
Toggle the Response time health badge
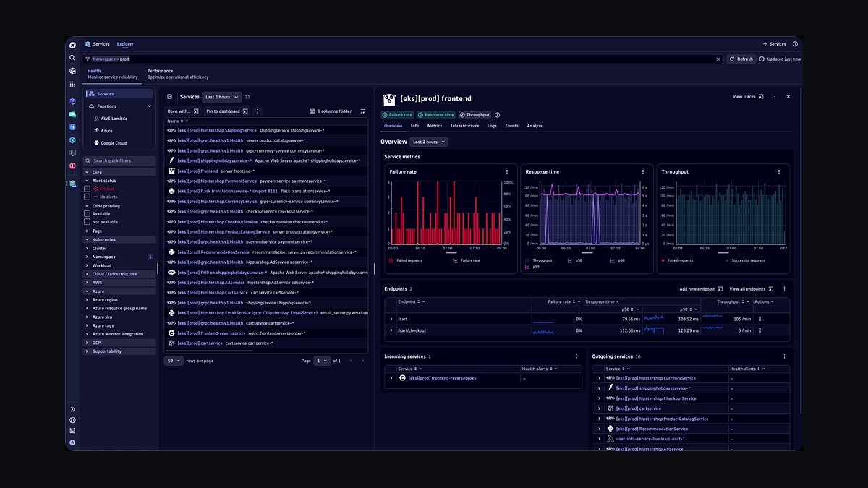tap(436, 115)
